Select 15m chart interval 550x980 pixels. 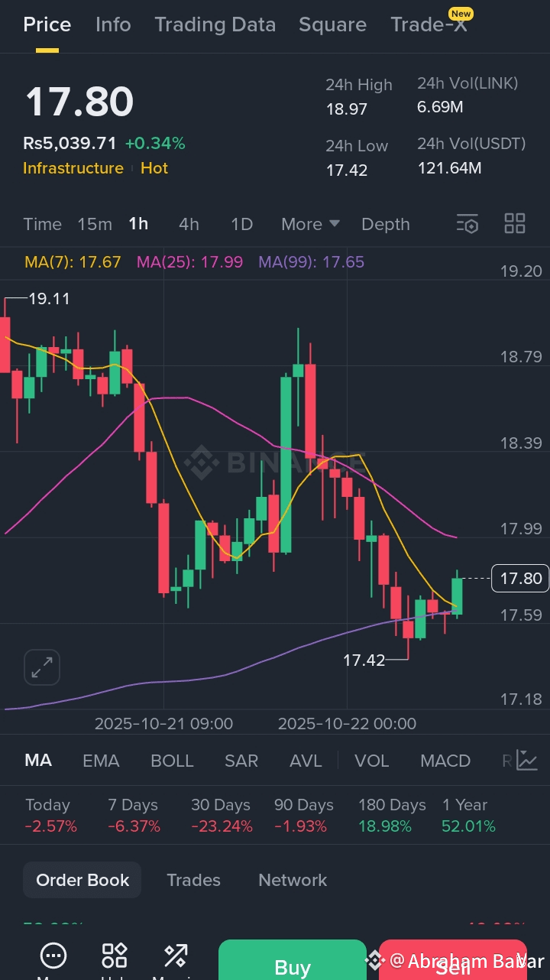coord(95,224)
